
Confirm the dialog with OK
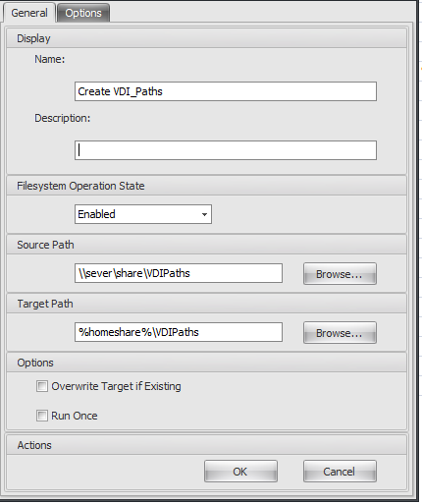[x=240, y=472]
